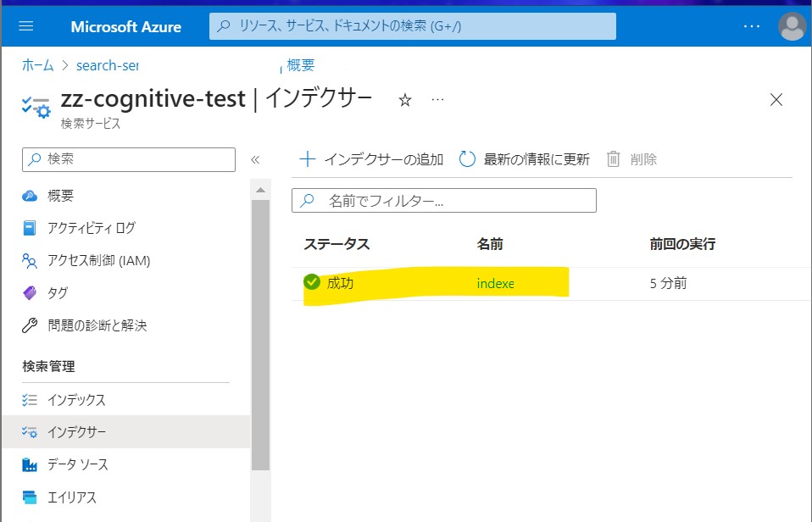Focus the 名前でフィルター input

pos(444,200)
